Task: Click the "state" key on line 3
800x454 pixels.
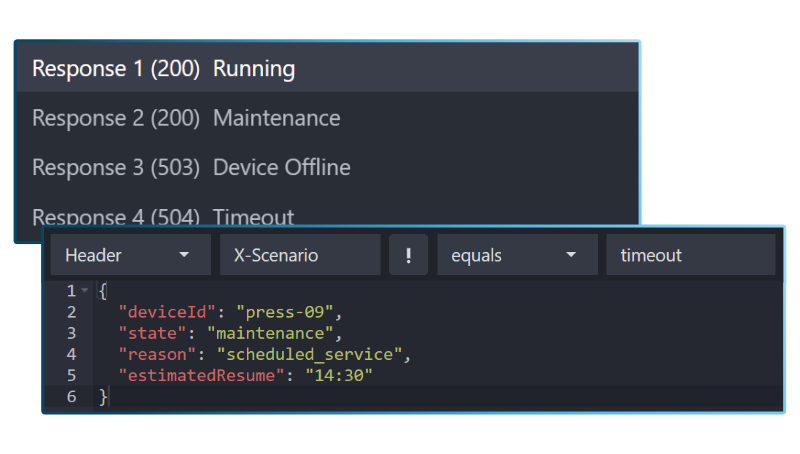Action: [153, 333]
